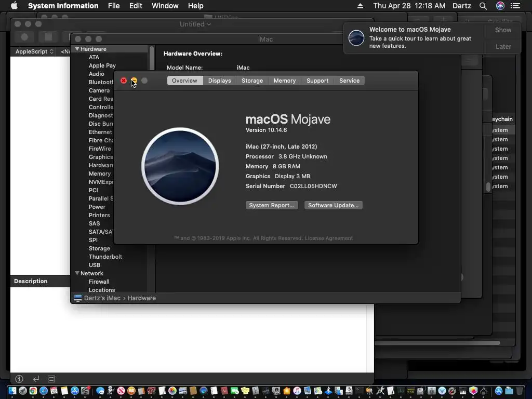Open the Untitled title dropdown in Script Editor
Image resolution: width=532 pixels, height=399 pixels.
point(195,24)
